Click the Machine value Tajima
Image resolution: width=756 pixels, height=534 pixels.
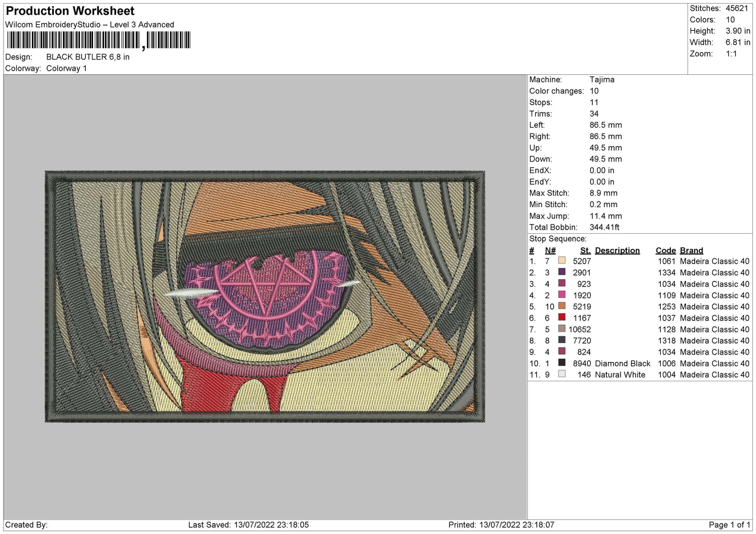[602, 79]
